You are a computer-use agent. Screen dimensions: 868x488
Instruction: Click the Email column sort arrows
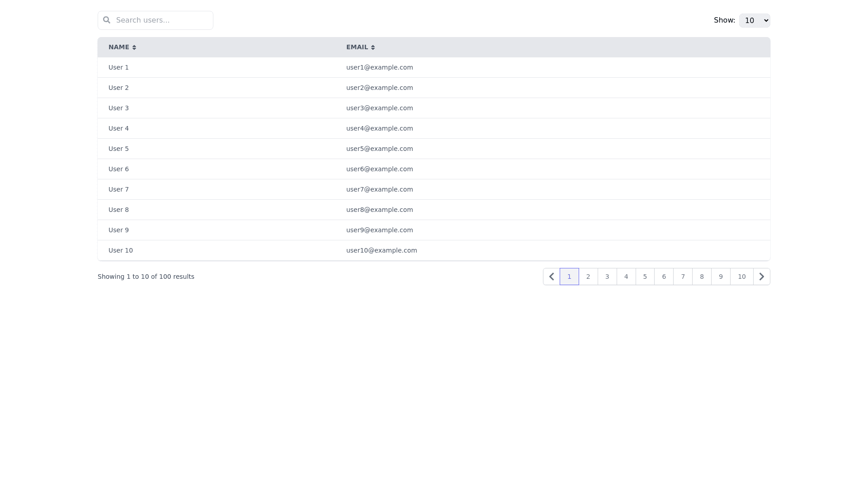click(373, 47)
